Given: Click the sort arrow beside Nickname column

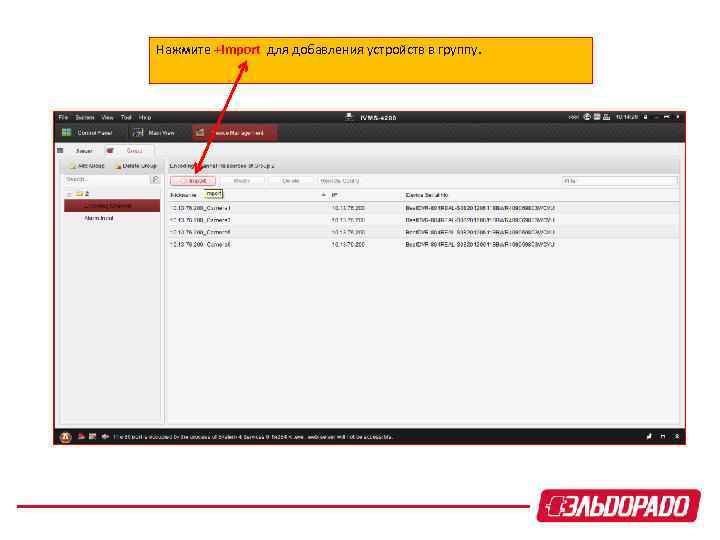Looking at the screenshot, I should click(x=323, y=195).
